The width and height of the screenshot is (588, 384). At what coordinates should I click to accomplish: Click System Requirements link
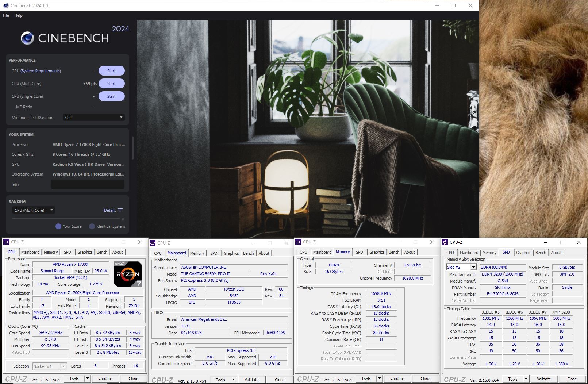(41, 71)
